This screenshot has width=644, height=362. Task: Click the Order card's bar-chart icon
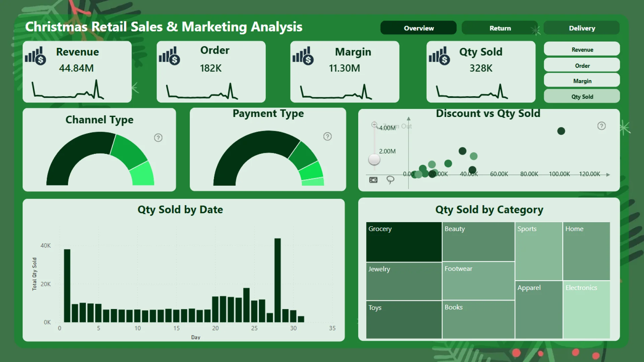coord(169,55)
